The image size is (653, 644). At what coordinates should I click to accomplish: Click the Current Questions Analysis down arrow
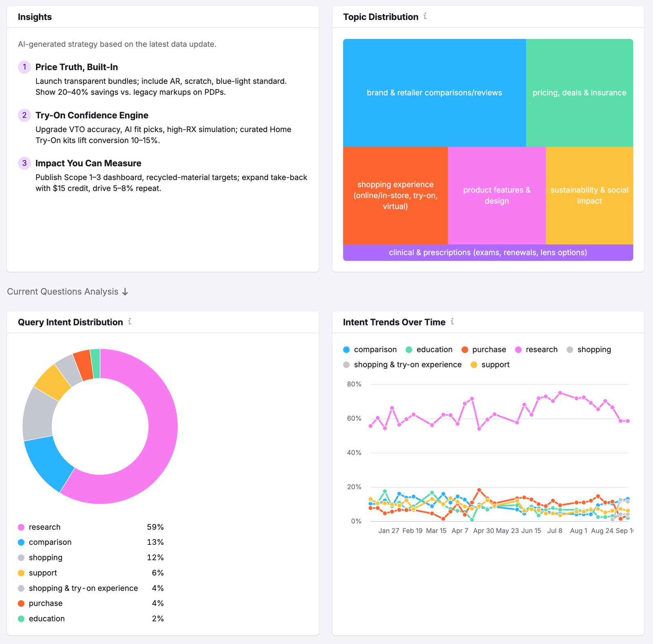coord(125,292)
